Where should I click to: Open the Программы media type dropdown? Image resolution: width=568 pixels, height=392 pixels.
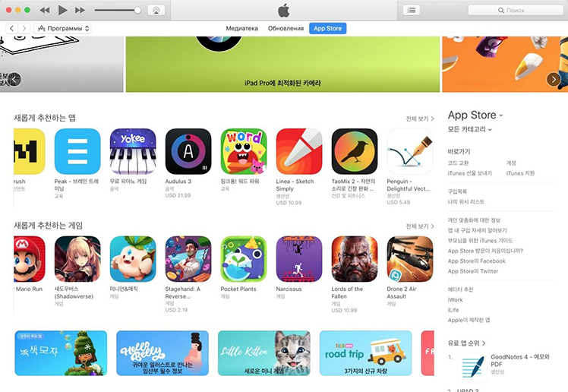coord(62,28)
